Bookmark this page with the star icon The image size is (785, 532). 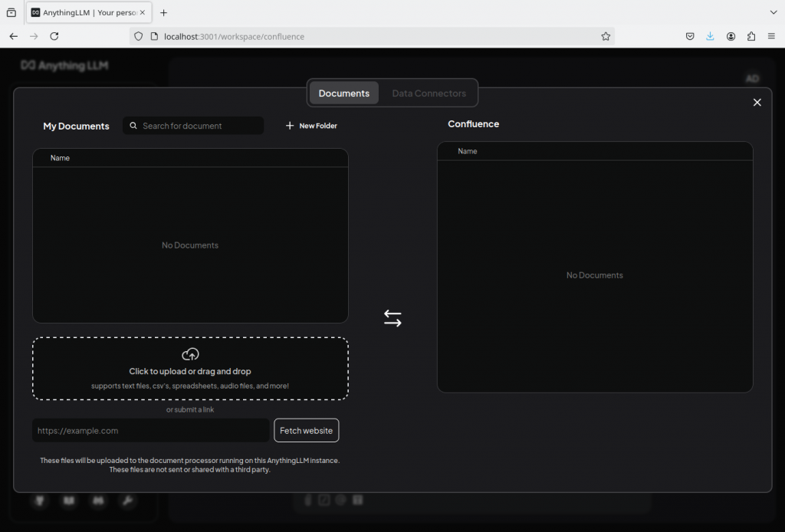pyautogui.click(x=606, y=36)
